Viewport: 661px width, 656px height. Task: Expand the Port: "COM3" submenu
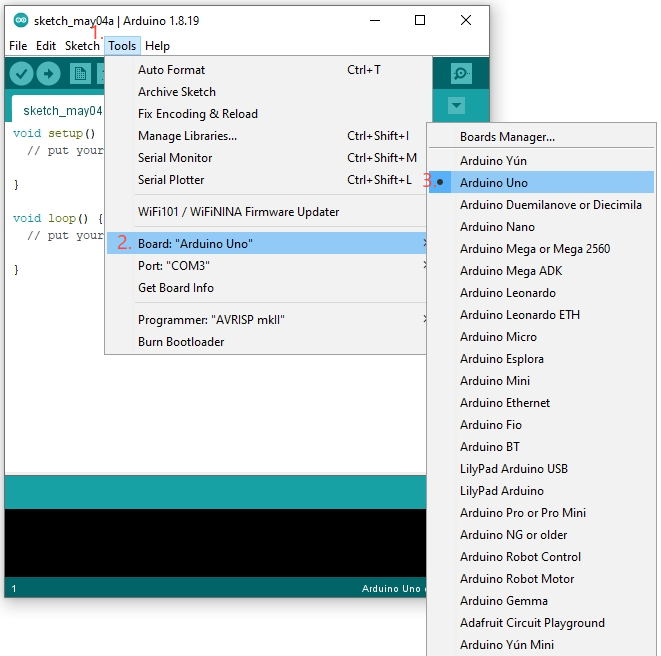pyautogui.click(x=268, y=266)
